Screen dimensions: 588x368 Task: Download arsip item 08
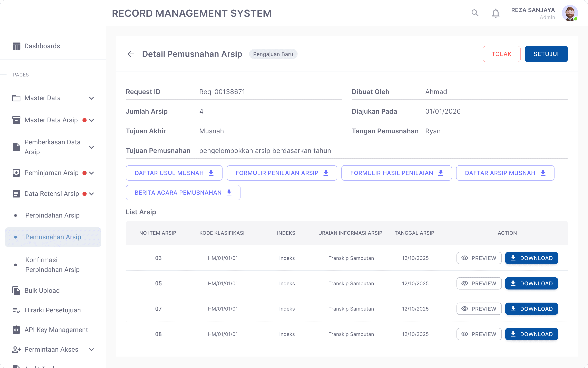click(x=531, y=334)
